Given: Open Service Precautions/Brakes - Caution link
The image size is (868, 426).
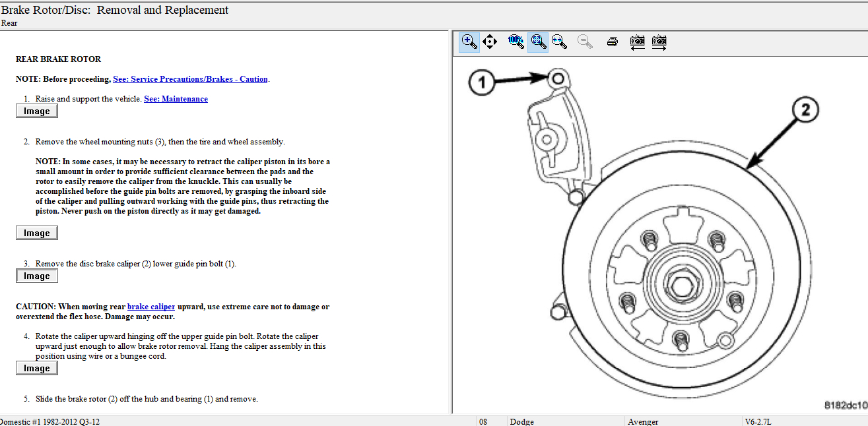Looking at the screenshot, I should [190, 79].
